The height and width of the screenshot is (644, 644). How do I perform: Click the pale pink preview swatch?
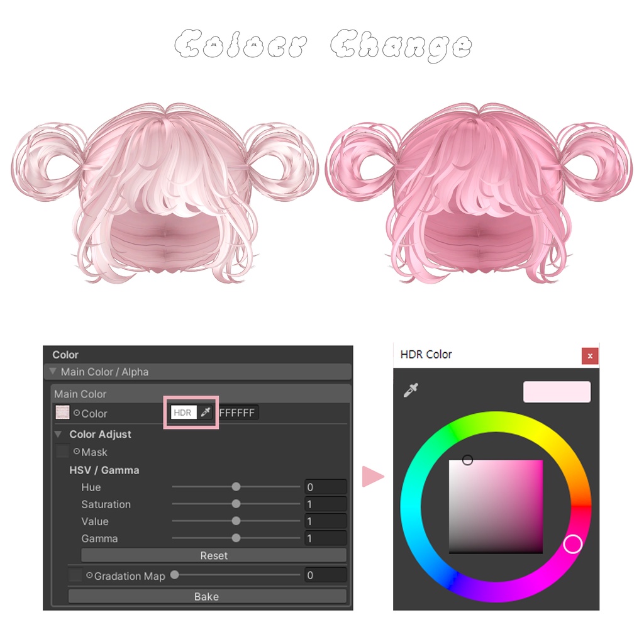(x=557, y=392)
